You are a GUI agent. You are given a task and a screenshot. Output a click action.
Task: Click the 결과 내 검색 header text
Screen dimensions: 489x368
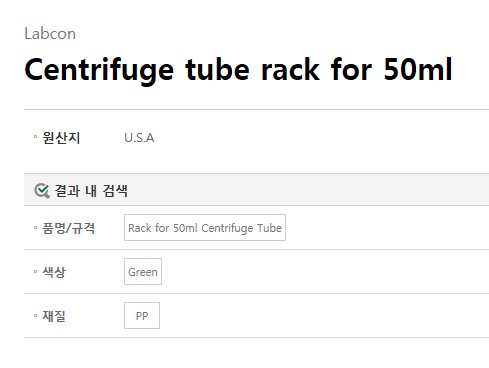(91, 191)
